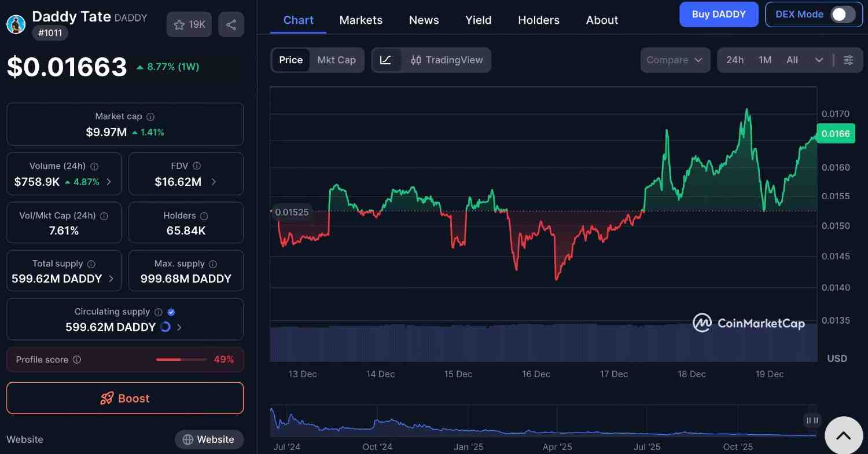The image size is (868, 454).
Task: Select the 1M time range
Action: click(x=765, y=60)
